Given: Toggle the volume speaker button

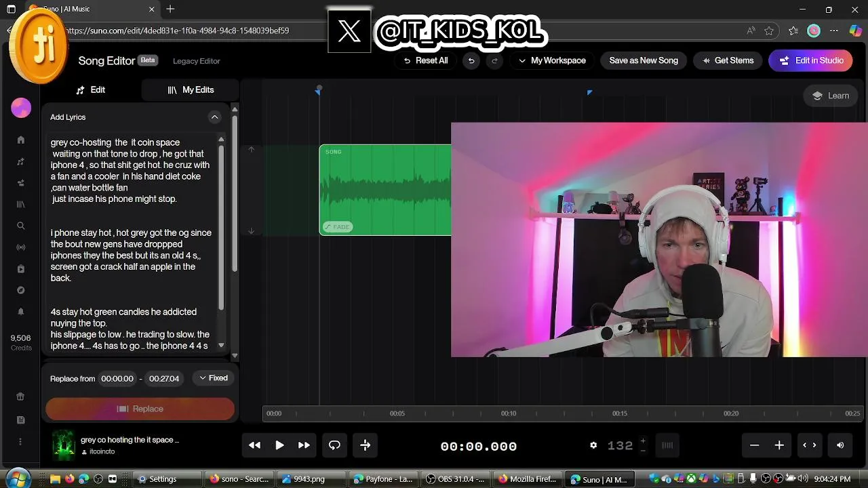Looking at the screenshot, I should [840, 445].
